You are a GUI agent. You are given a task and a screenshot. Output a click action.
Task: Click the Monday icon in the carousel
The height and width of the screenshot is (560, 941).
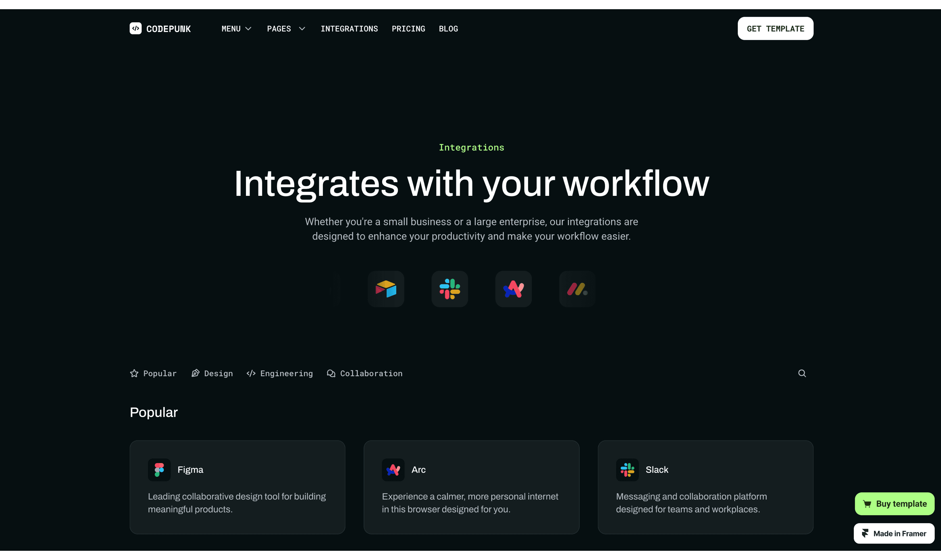[577, 289]
